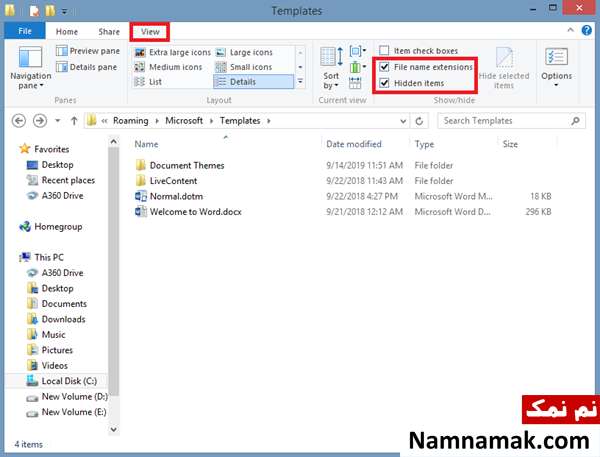Toggle the Preview pane
This screenshot has width=600, height=457.
pos(88,51)
